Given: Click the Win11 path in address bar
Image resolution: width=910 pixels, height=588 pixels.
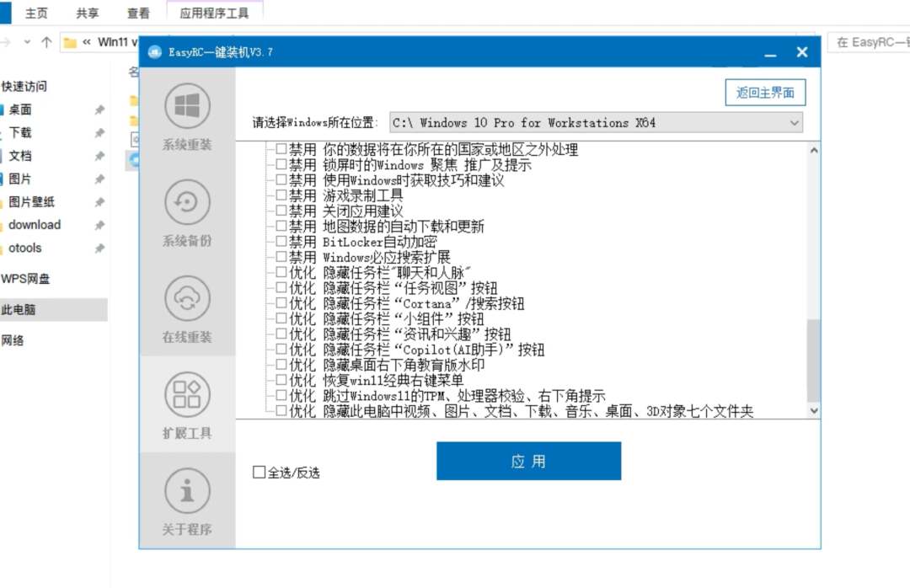Looking at the screenshot, I should pos(118,42).
